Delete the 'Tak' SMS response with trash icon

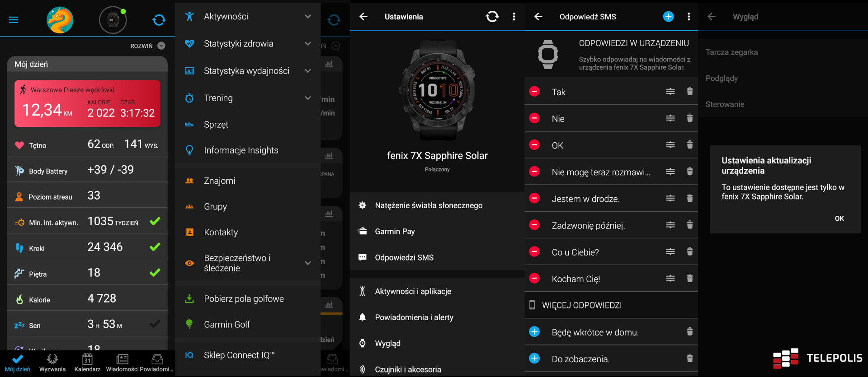coord(689,92)
